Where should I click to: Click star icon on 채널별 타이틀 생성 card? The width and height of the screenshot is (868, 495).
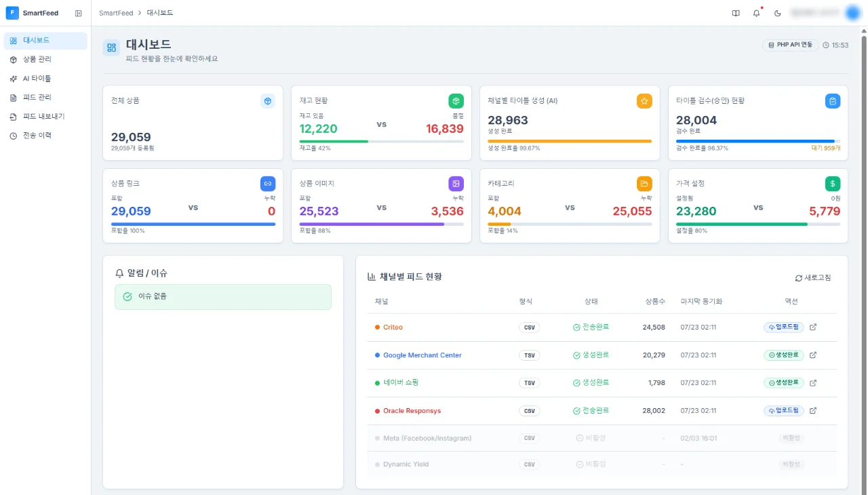point(644,101)
